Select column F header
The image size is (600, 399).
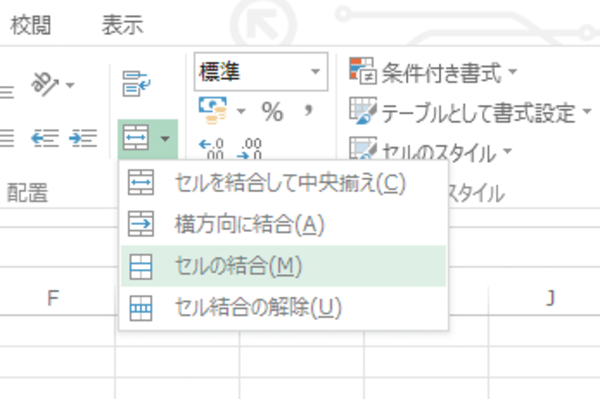click(x=53, y=298)
